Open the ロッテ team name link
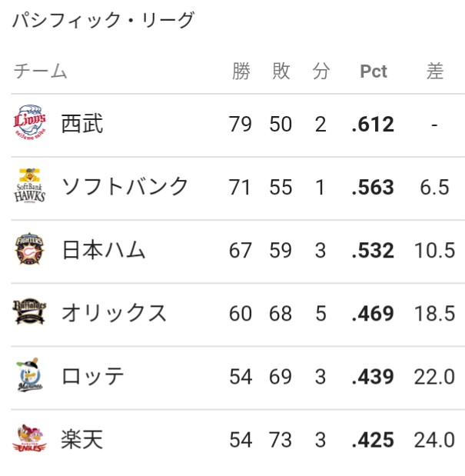465x476 pixels. (x=92, y=376)
